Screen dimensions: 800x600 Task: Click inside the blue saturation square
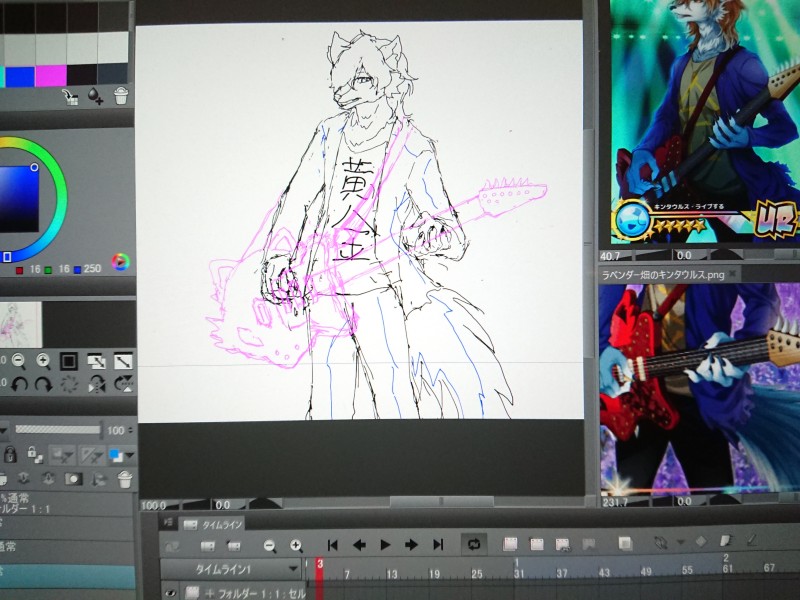coord(18,199)
